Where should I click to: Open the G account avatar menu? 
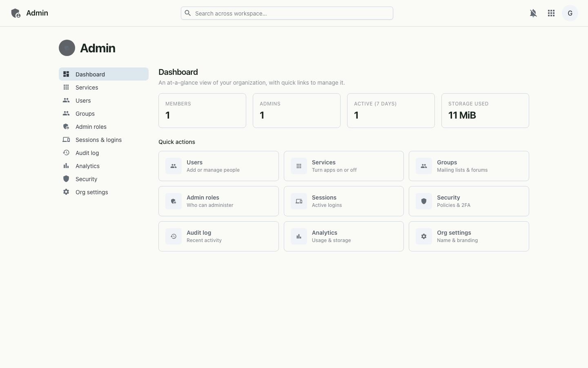click(570, 13)
